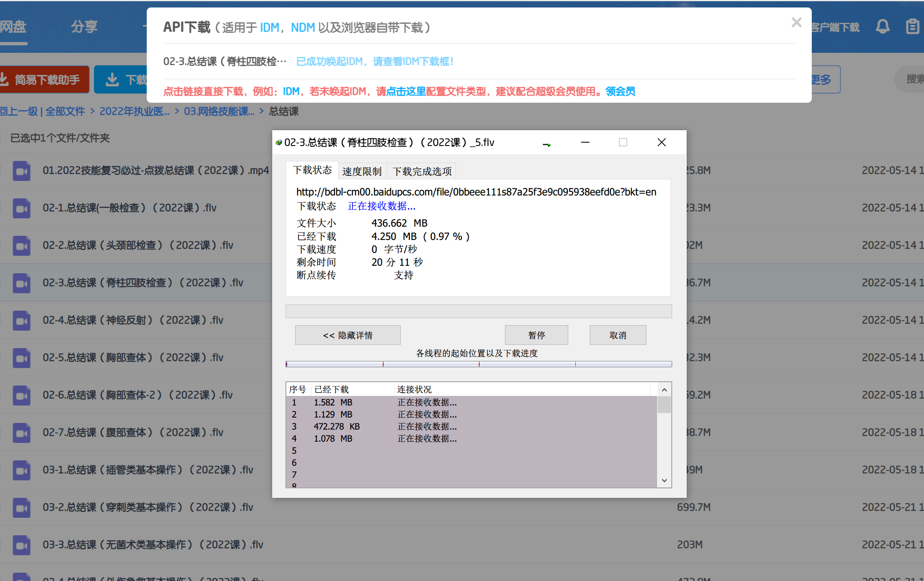Click video icon of 02-5.总结课(胸部查体)

tap(21, 358)
